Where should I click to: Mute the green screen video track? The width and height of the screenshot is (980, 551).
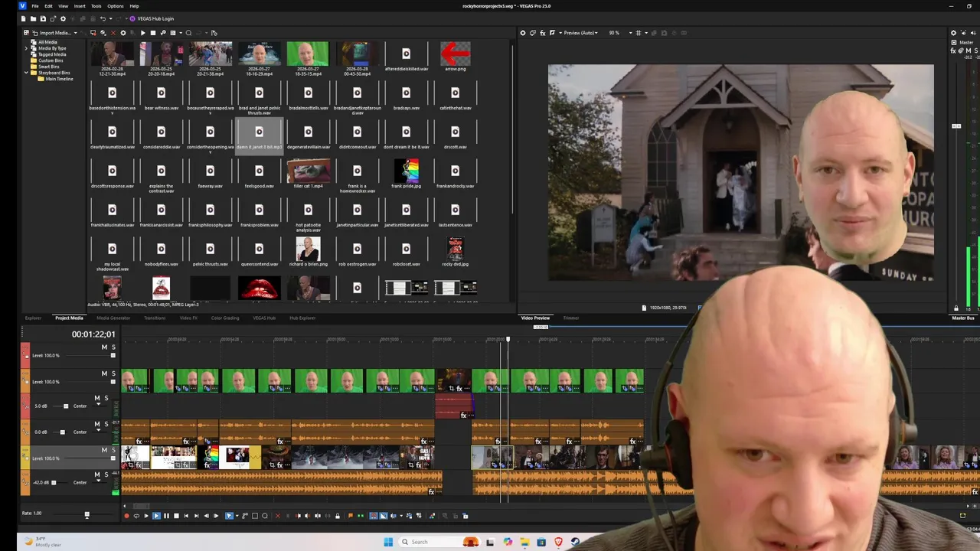[x=104, y=373]
